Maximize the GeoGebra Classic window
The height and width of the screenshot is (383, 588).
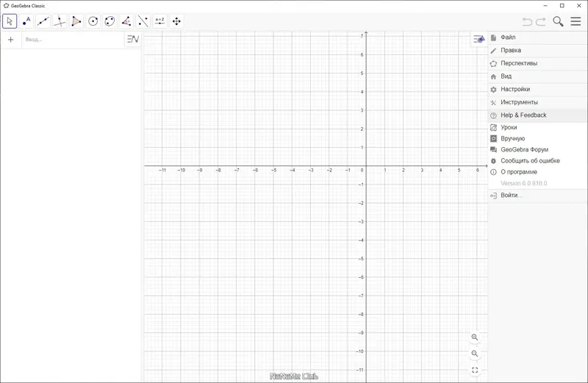[562, 6]
